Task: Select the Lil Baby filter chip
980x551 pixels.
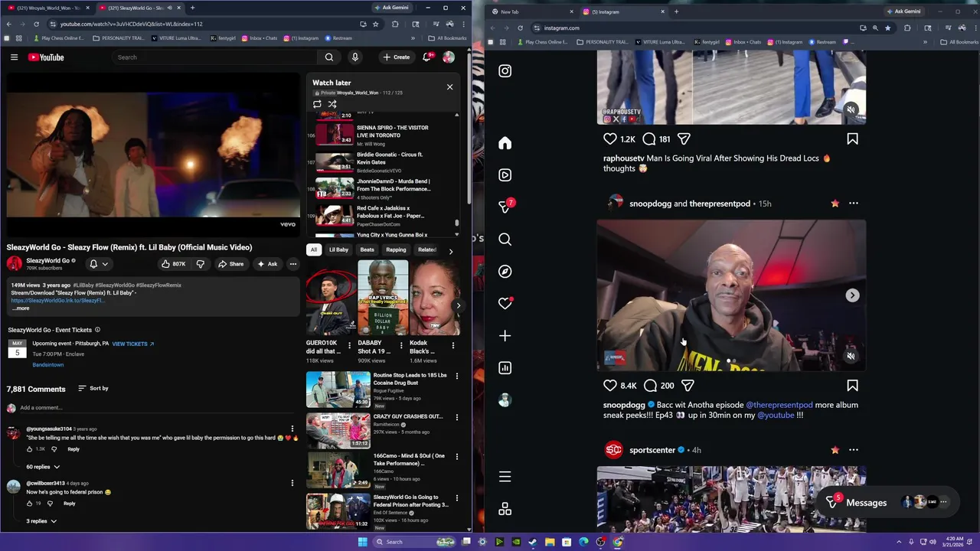Action: tap(338, 249)
